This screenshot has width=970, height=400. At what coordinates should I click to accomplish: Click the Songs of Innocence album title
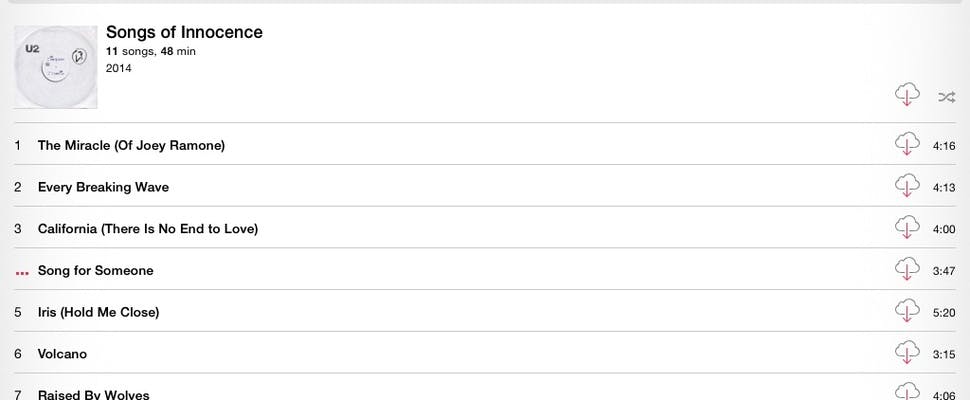[x=184, y=32]
